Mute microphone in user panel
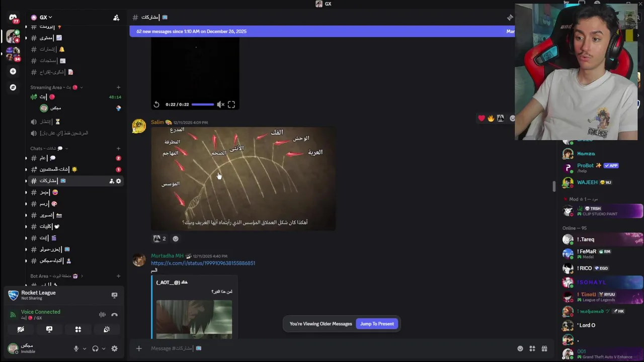The height and width of the screenshot is (362, 644). pyautogui.click(x=76, y=348)
